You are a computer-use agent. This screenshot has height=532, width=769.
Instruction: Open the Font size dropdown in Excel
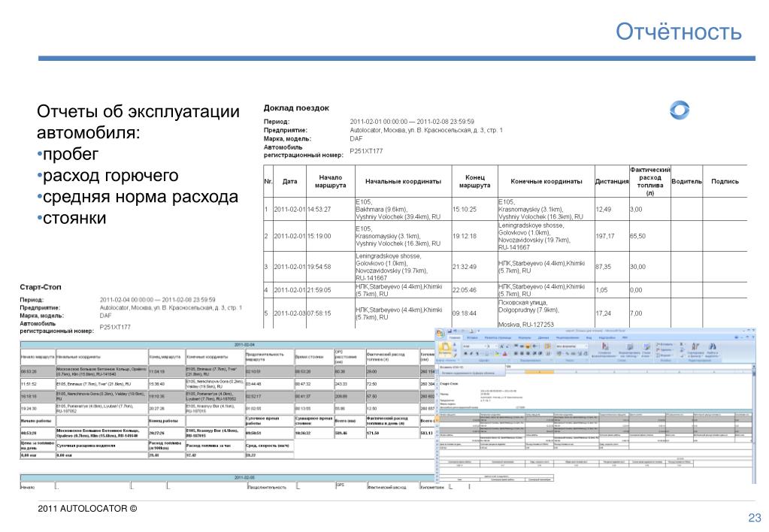(492, 346)
